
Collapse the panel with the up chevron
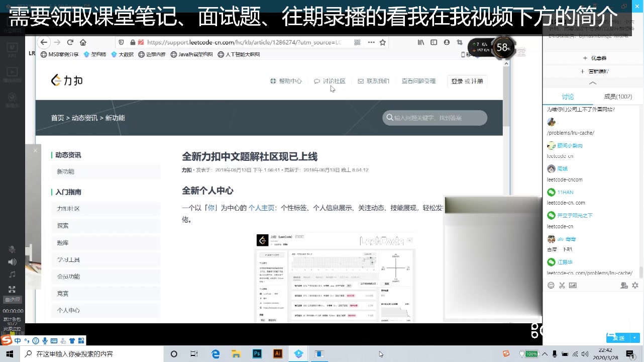[593, 83]
